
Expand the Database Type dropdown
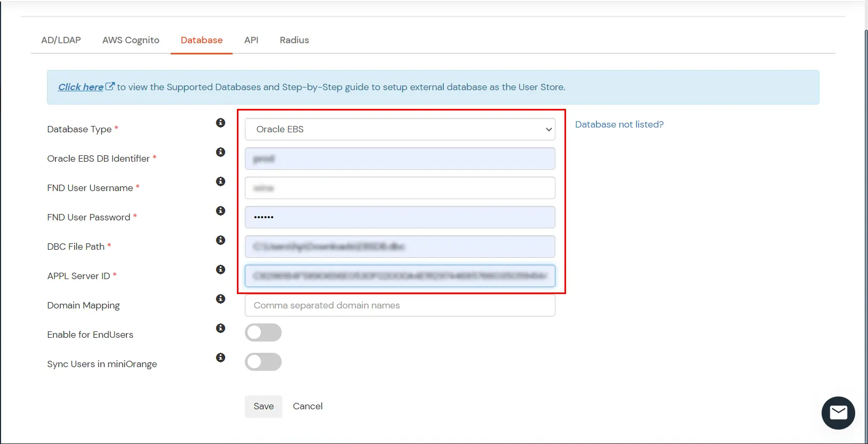pyautogui.click(x=400, y=129)
